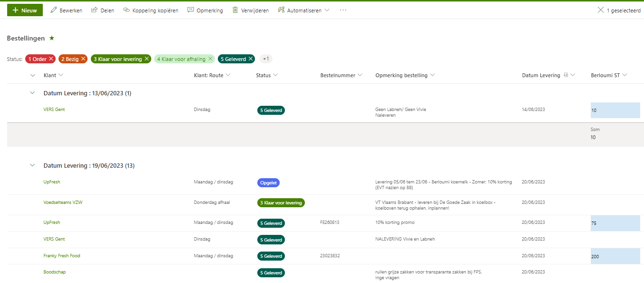Click the '5 Geleverd' badge in Boodschap row
This screenshot has width=644, height=283.
[x=271, y=273]
